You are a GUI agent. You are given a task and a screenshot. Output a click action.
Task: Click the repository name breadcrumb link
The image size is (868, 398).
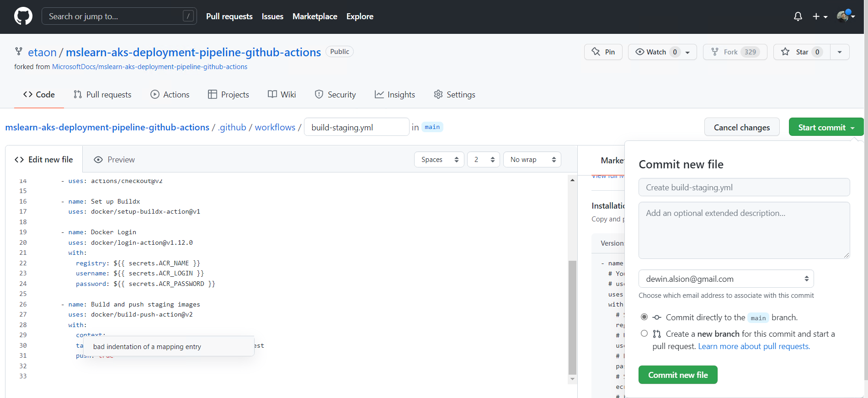(x=107, y=127)
